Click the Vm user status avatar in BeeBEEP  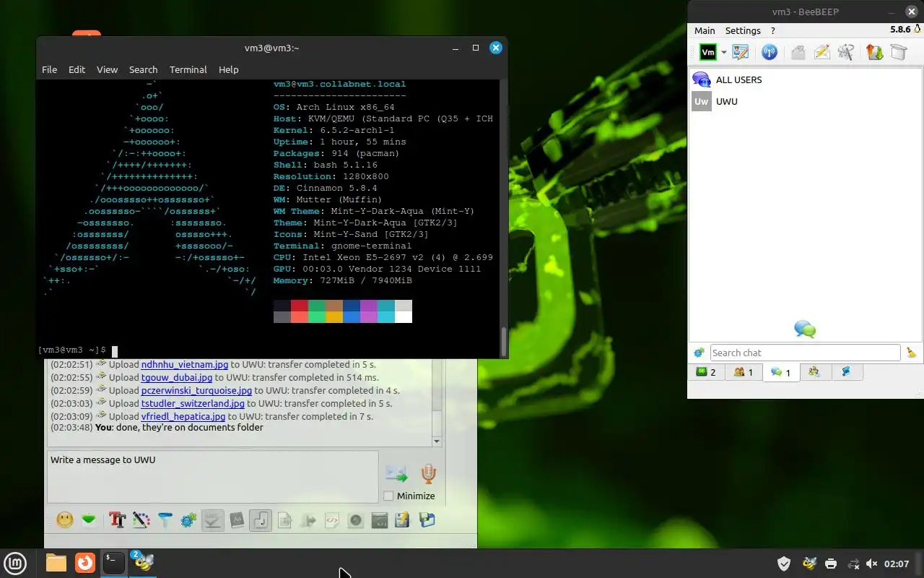tap(708, 52)
